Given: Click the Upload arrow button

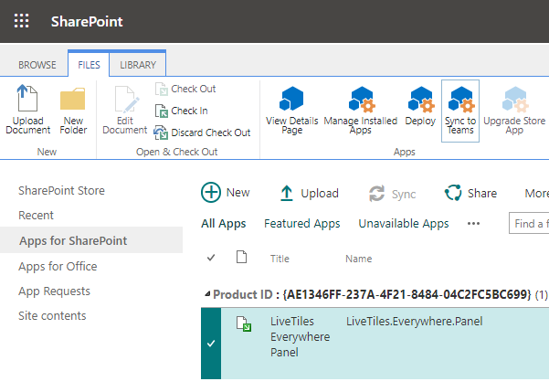Looking at the screenshot, I should tap(309, 193).
